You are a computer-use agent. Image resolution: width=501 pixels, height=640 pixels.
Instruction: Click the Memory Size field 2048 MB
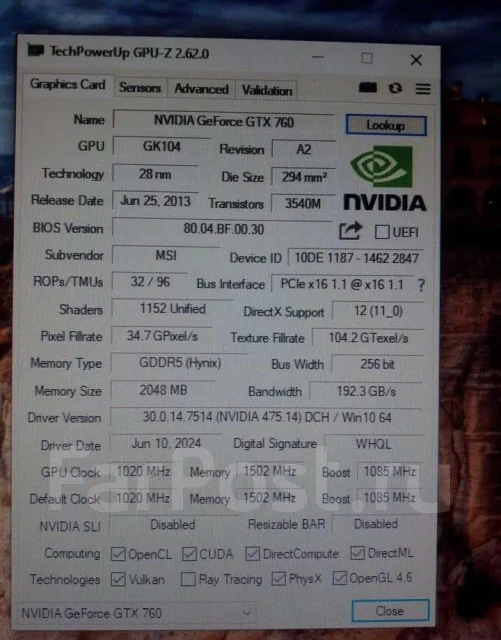point(163,391)
